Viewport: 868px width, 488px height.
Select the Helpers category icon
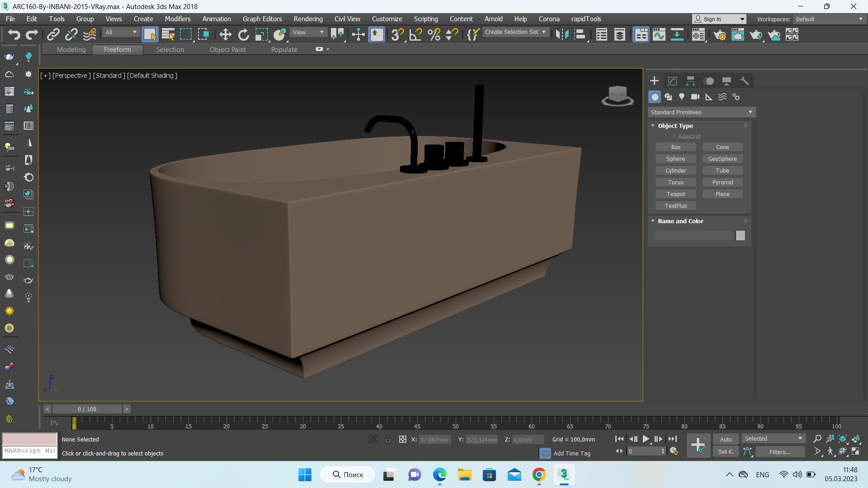pos(709,97)
